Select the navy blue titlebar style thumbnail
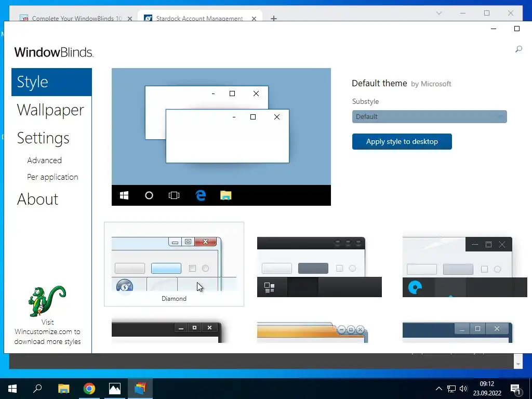 457,332
